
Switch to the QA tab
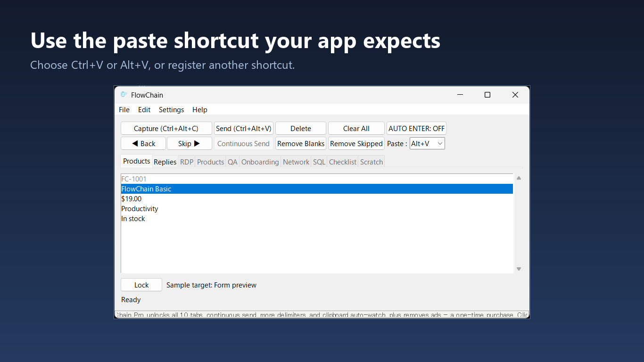(232, 162)
